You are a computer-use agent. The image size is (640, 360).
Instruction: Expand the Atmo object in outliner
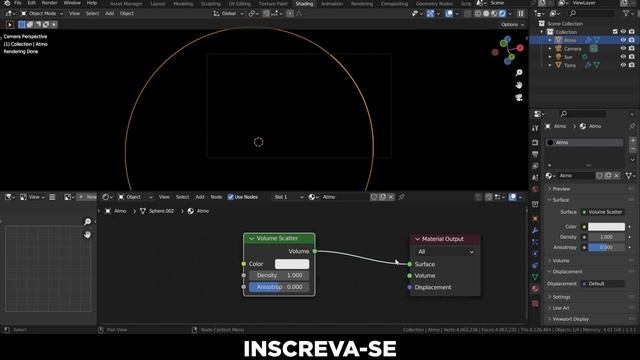[550, 40]
